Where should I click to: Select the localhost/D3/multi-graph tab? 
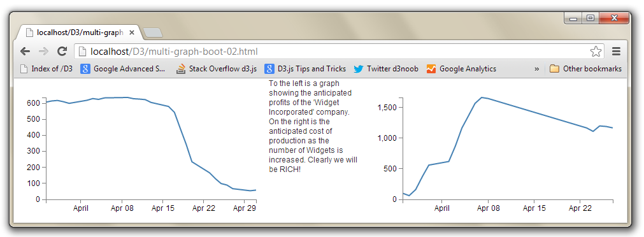[x=78, y=32]
